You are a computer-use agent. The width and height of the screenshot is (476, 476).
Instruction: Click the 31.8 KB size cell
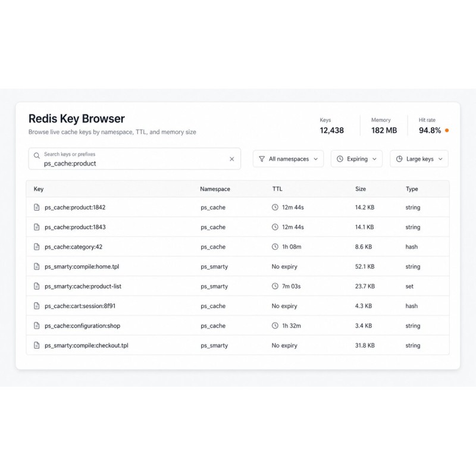(x=365, y=346)
